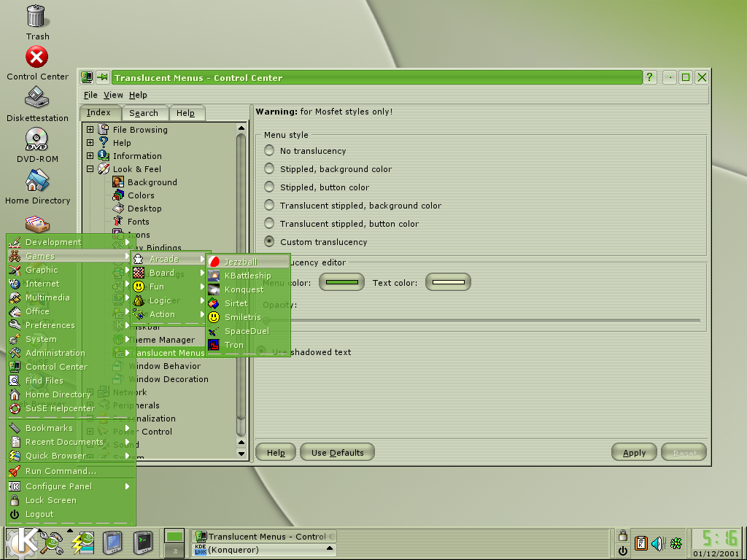Select Stippled, button color option
Viewport: 747px width, 560px height.
269,187
